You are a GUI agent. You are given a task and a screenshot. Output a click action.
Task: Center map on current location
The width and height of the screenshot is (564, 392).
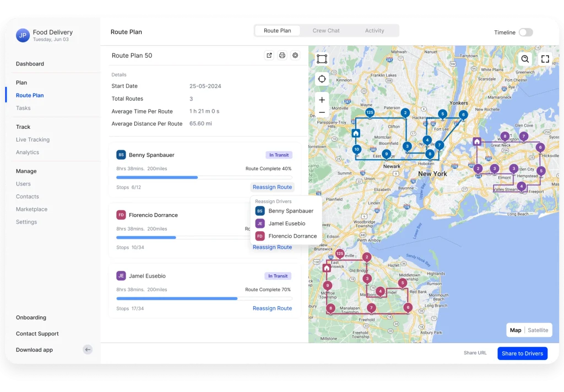(322, 79)
